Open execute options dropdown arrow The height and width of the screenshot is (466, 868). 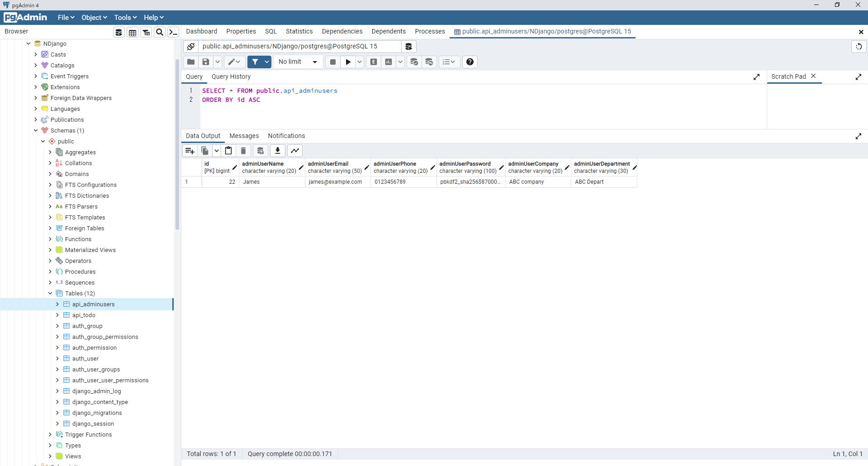pos(360,62)
